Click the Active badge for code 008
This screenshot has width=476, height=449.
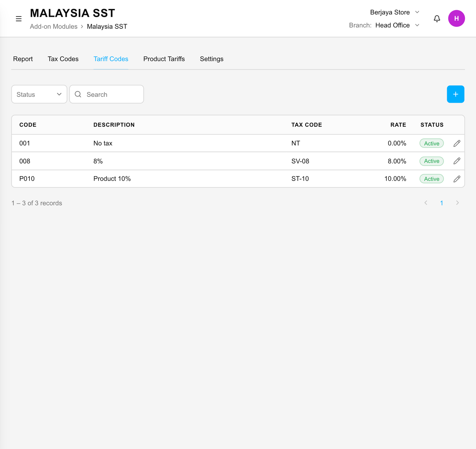coord(432,161)
